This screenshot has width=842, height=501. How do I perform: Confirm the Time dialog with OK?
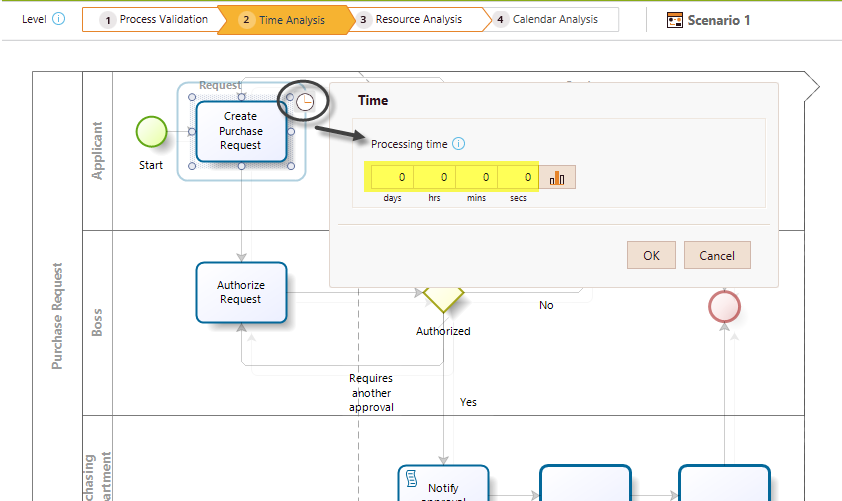[651, 255]
